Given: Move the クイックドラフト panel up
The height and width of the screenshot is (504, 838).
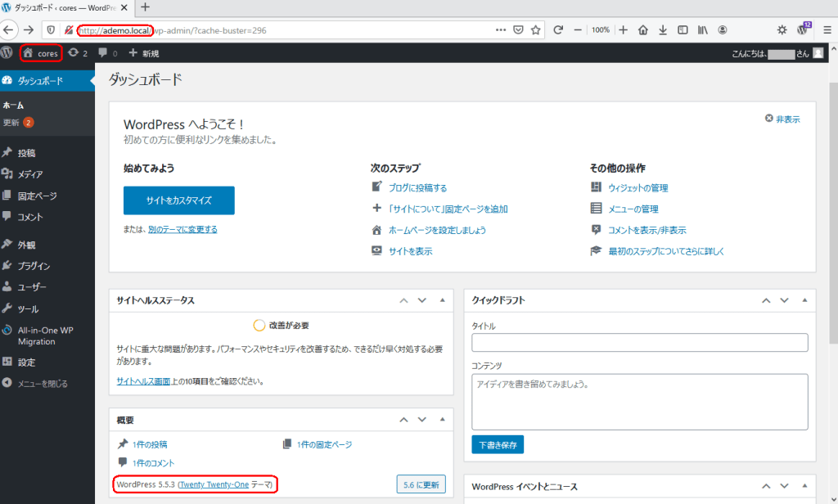Looking at the screenshot, I should pos(766,300).
